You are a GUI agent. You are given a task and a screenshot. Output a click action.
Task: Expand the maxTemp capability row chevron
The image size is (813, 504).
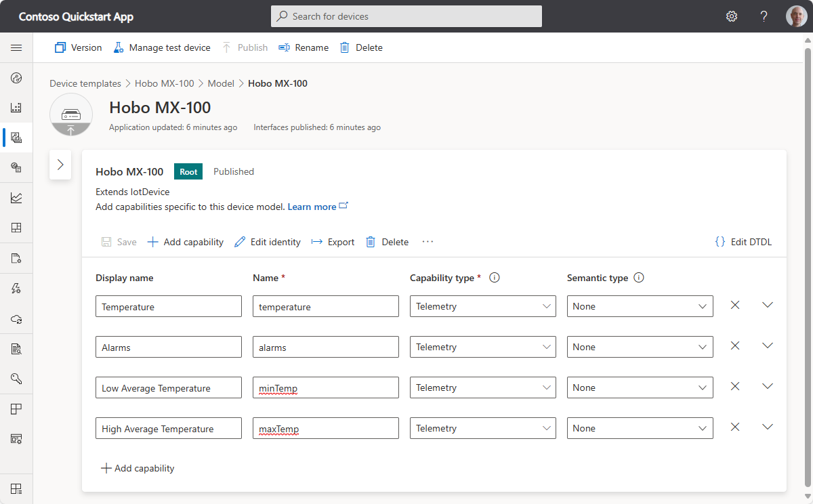point(767,427)
